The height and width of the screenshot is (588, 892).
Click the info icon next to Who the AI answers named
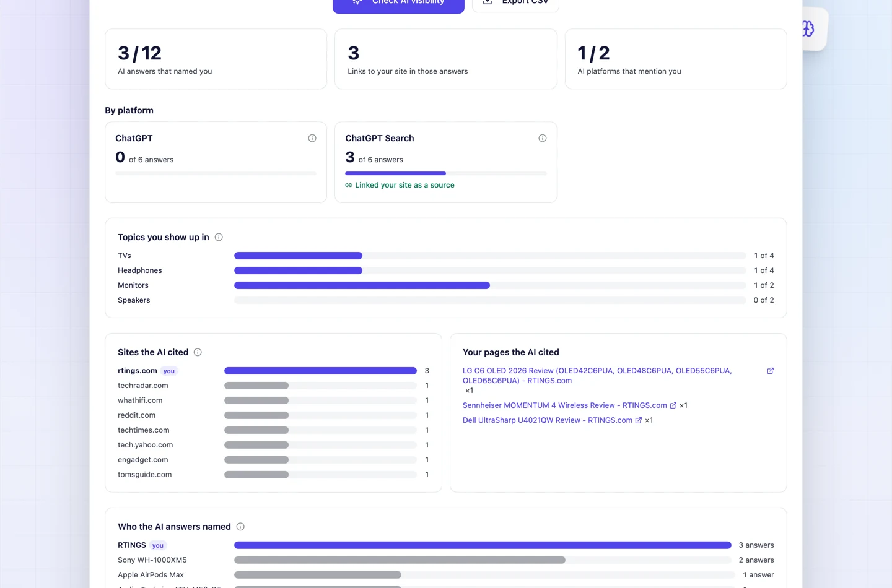(x=240, y=527)
